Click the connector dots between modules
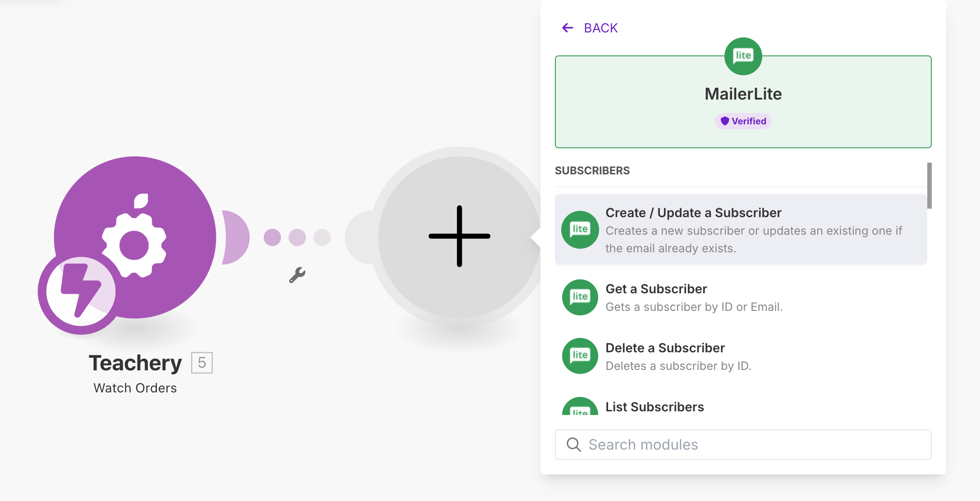Image resolution: width=980 pixels, height=501 pixels. click(x=297, y=237)
